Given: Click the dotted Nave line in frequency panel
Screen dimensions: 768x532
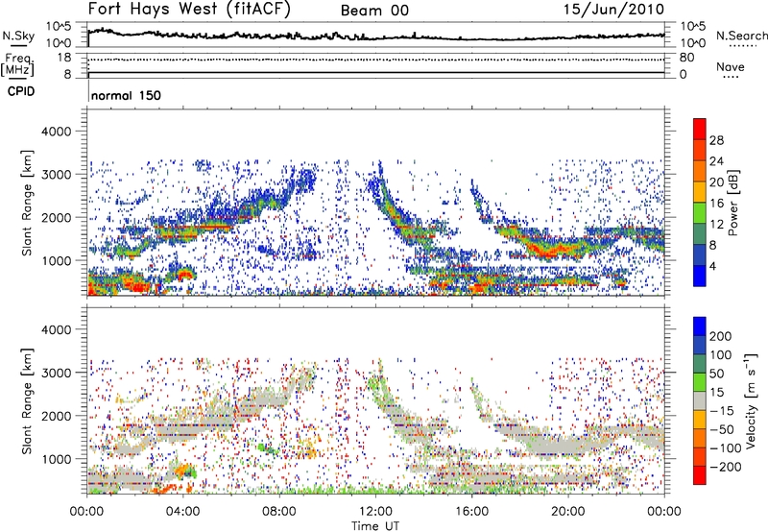Looking at the screenshot, I should [x=375, y=60].
